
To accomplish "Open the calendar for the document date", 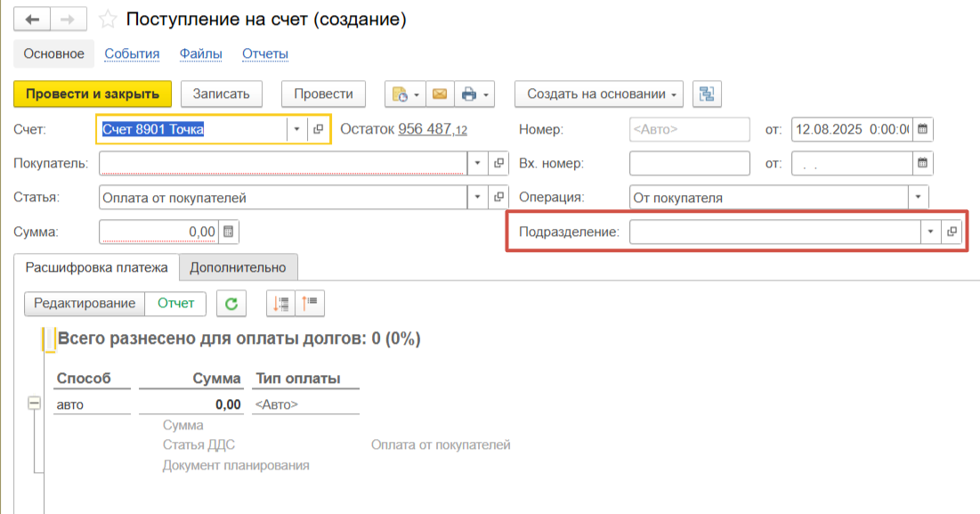I will coord(923,129).
